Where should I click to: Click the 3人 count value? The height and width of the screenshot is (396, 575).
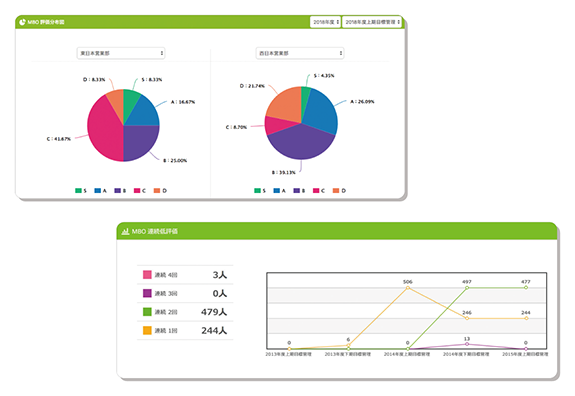click(220, 275)
